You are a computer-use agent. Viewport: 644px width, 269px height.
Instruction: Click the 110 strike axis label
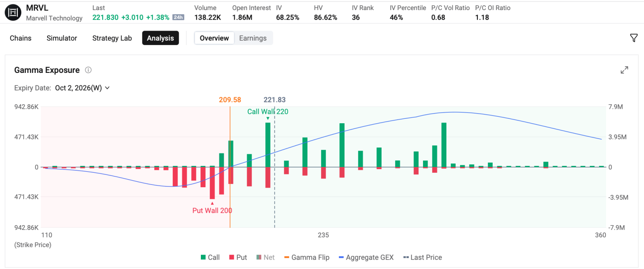(47, 235)
